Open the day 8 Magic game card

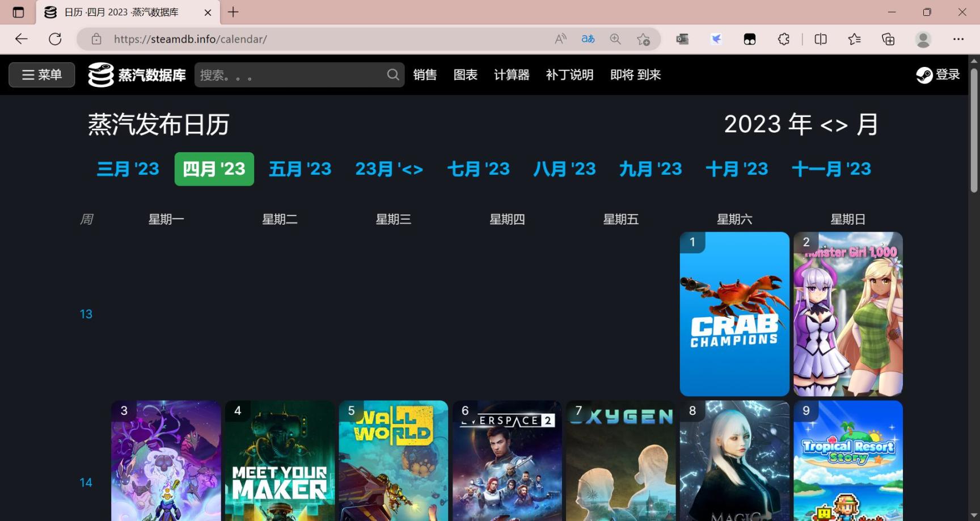734,461
